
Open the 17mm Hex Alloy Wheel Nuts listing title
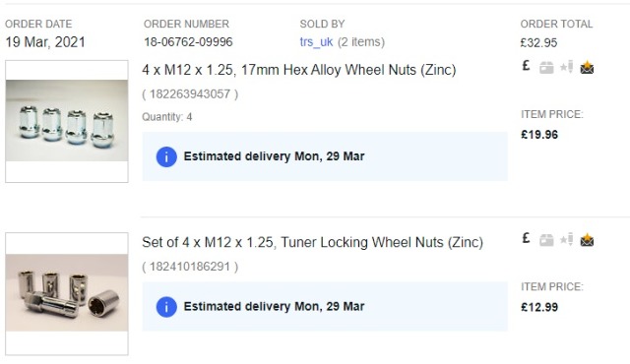click(x=299, y=70)
